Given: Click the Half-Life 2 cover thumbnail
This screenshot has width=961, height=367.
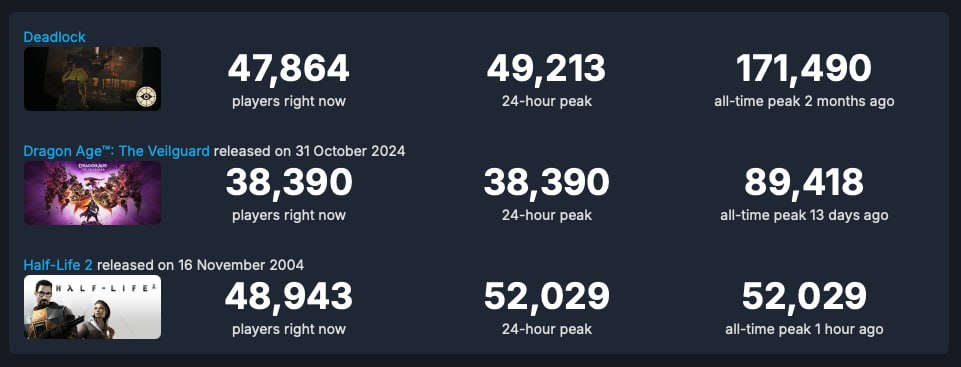Looking at the screenshot, I should click(93, 307).
